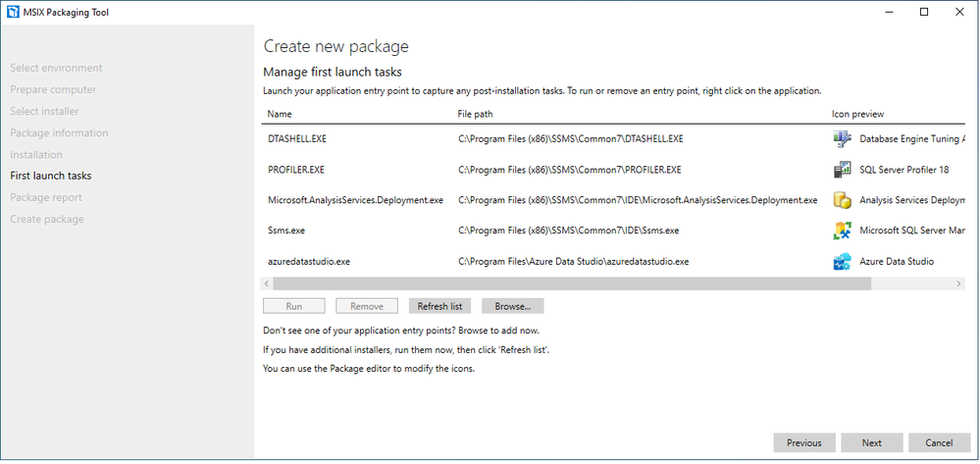Click the path ending in IDE\Ssms.exe

[568, 231]
